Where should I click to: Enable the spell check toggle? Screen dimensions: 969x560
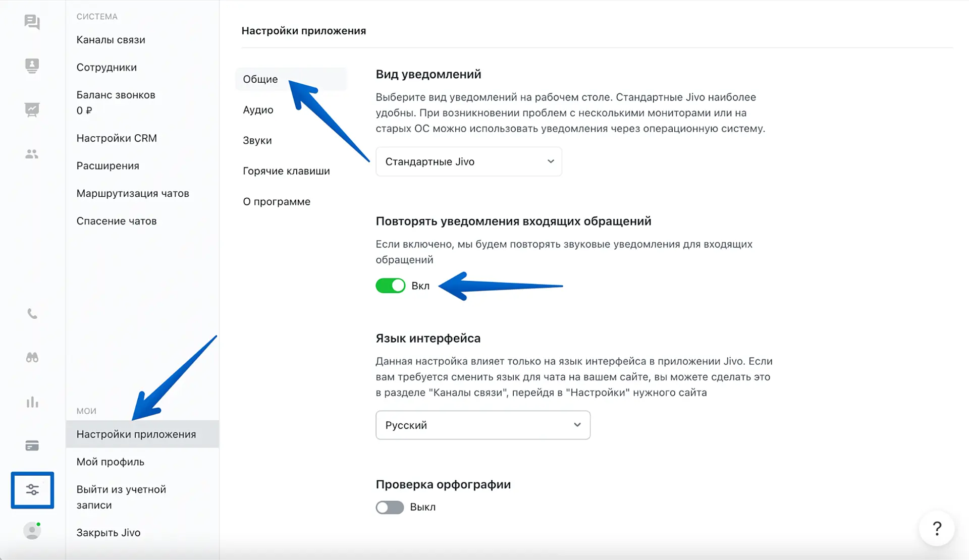tap(390, 507)
